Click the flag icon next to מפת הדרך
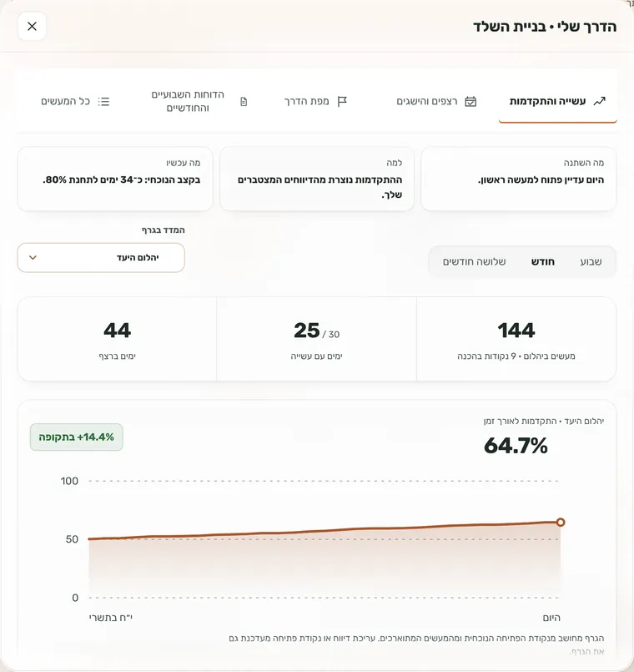This screenshot has height=672, width=634. pos(342,102)
